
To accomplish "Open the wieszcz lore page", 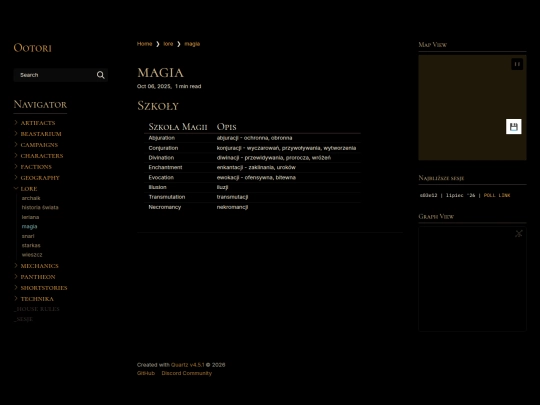I will pos(32,255).
